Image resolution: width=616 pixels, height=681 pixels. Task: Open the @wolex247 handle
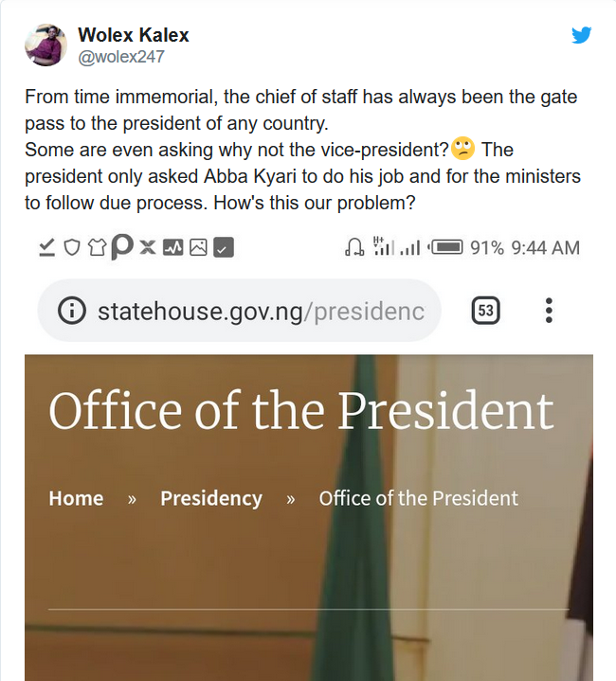(121, 57)
